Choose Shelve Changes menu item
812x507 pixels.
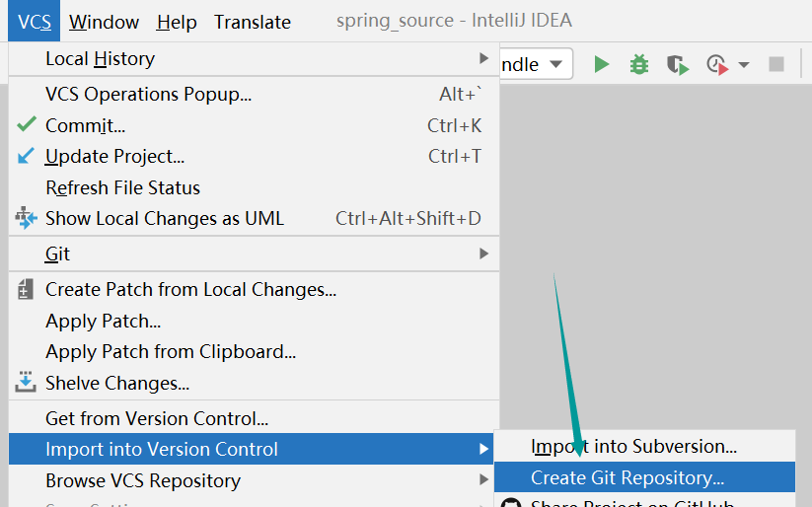pos(254,384)
